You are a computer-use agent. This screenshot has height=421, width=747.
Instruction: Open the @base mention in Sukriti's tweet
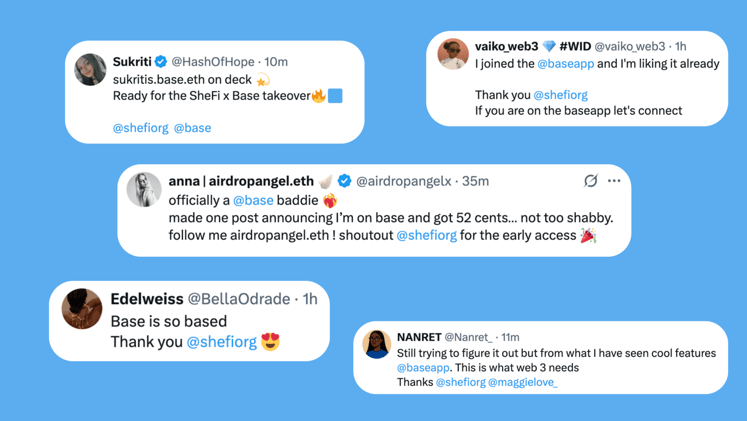(192, 128)
